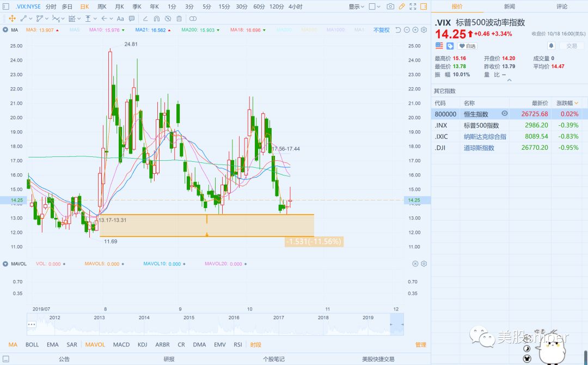Add VIX to 自选 watchlist
Viewport: 588px width, 365px height.
pyautogui.click(x=467, y=46)
